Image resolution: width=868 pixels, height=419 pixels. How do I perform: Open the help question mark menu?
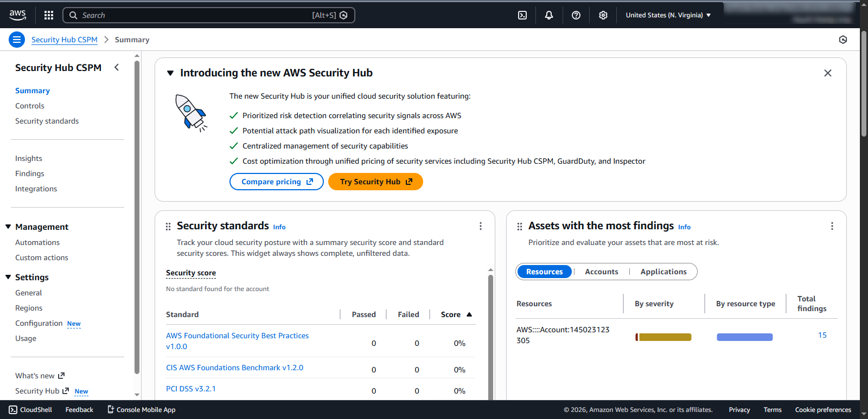pyautogui.click(x=576, y=15)
